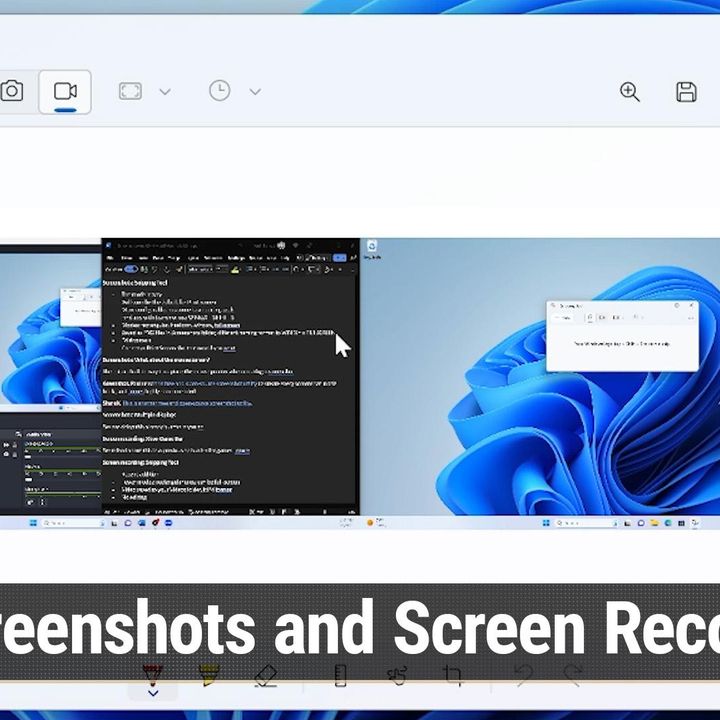Viewport: 720px width, 720px height.
Task: Expand pen options chevron under red pen
Action: pos(153,693)
